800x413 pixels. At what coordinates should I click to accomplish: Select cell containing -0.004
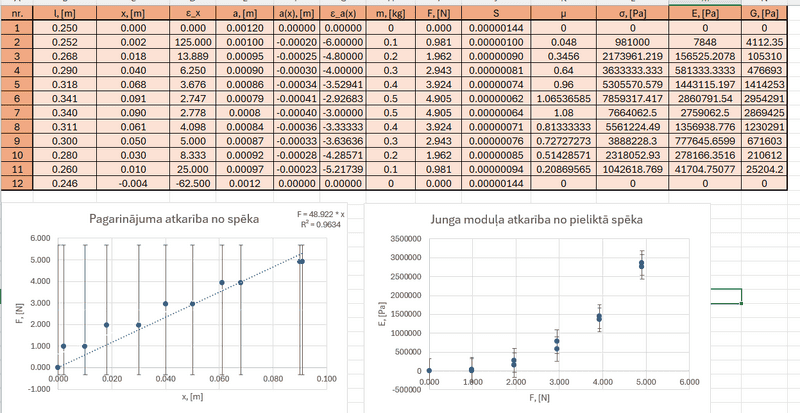click(x=133, y=183)
